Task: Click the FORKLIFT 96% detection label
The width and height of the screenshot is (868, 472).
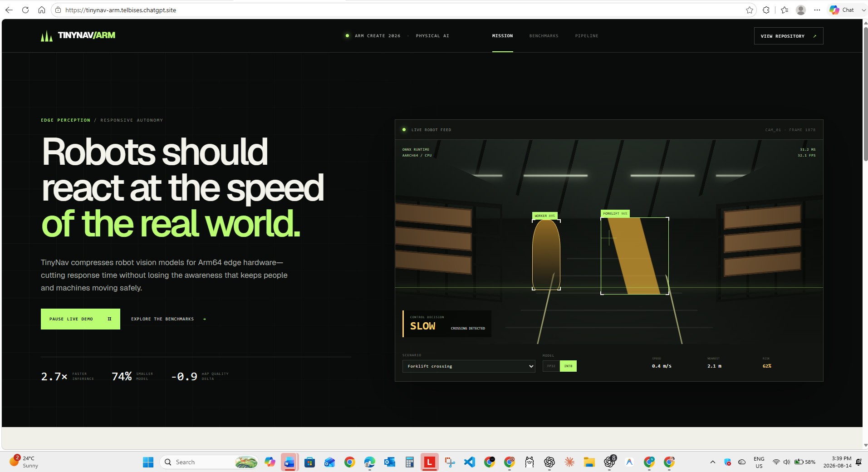Action: point(615,213)
